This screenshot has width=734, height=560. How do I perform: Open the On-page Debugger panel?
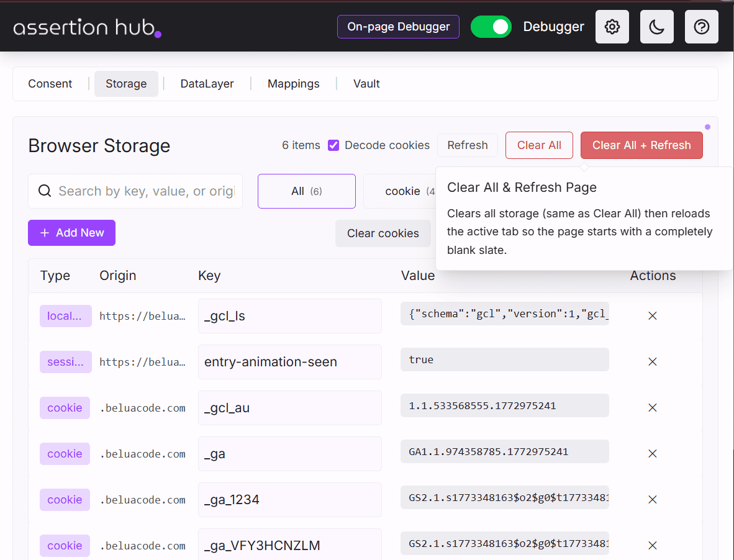pyautogui.click(x=398, y=27)
